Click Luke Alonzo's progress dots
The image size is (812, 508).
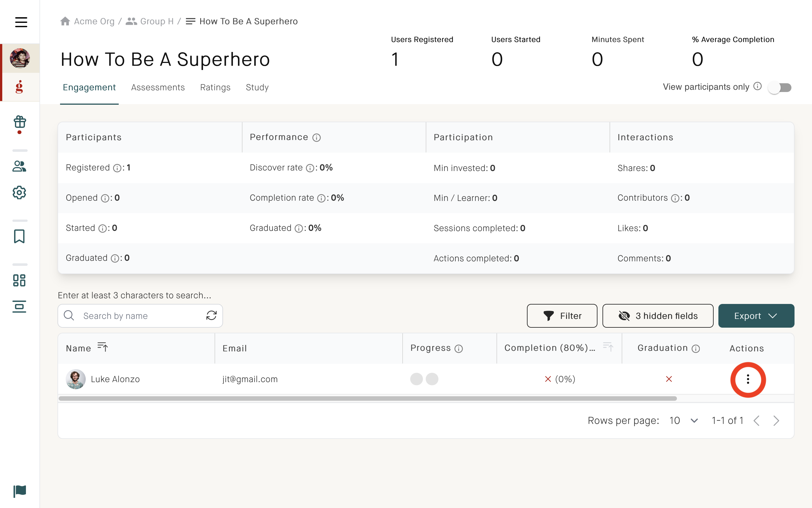[424, 379]
